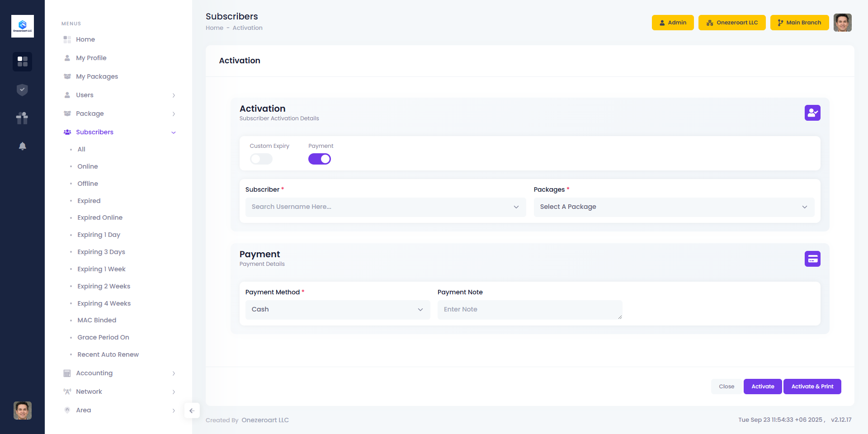The image size is (868, 434).
Task: Collapse sidebar with the left arrow button
Action: coord(192,410)
